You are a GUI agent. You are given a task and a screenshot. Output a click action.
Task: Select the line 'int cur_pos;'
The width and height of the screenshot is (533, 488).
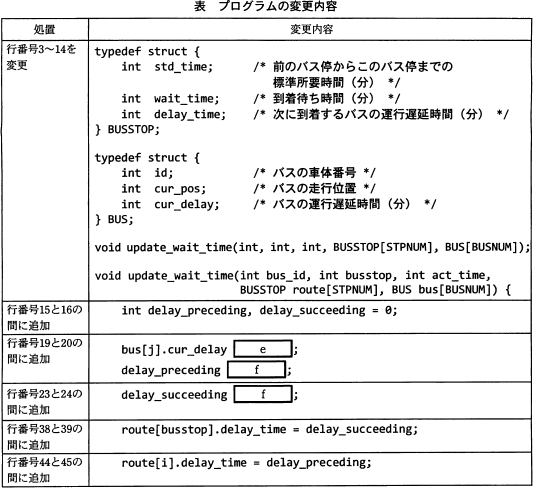click(x=164, y=189)
